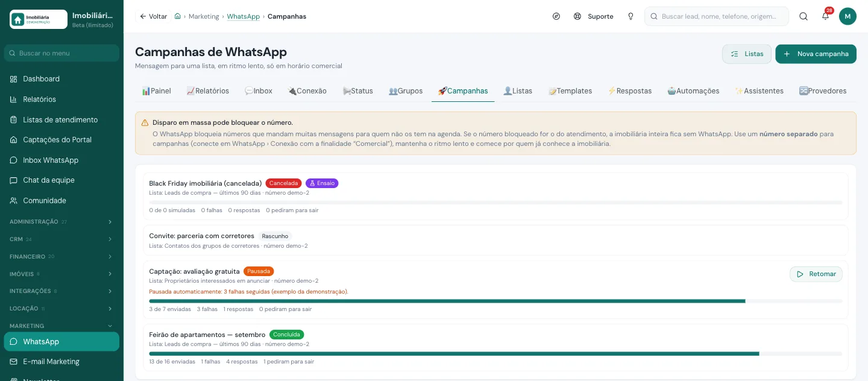This screenshot has width=868, height=381.
Task: Switch to the Painel tab
Action: pos(156,91)
